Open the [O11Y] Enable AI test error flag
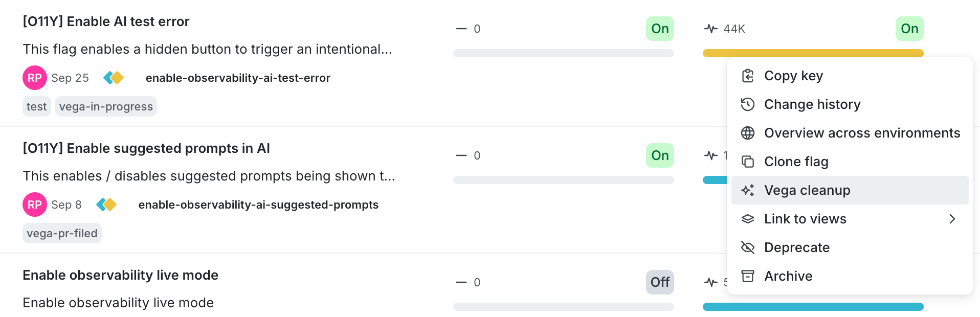The image size is (980, 317). coord(106,21)
